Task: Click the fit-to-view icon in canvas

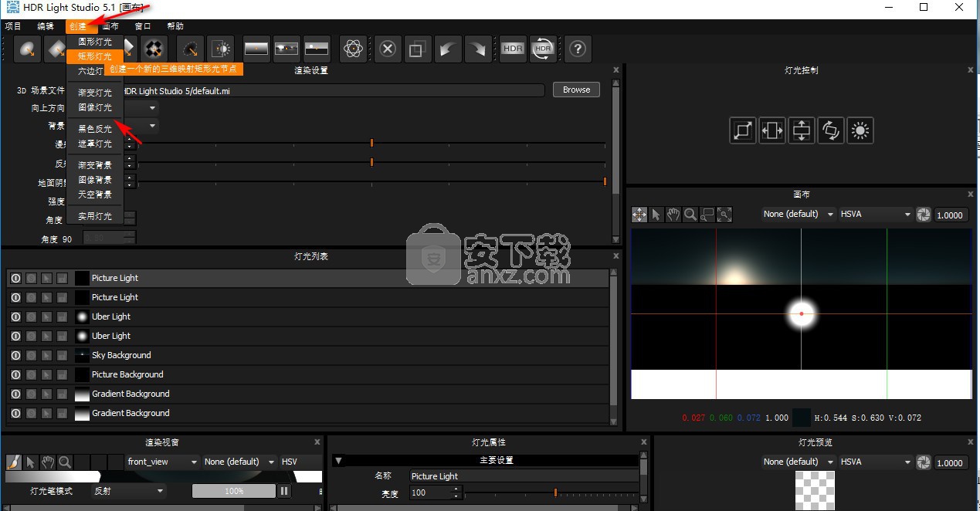Action: click(x=724, y=215)
